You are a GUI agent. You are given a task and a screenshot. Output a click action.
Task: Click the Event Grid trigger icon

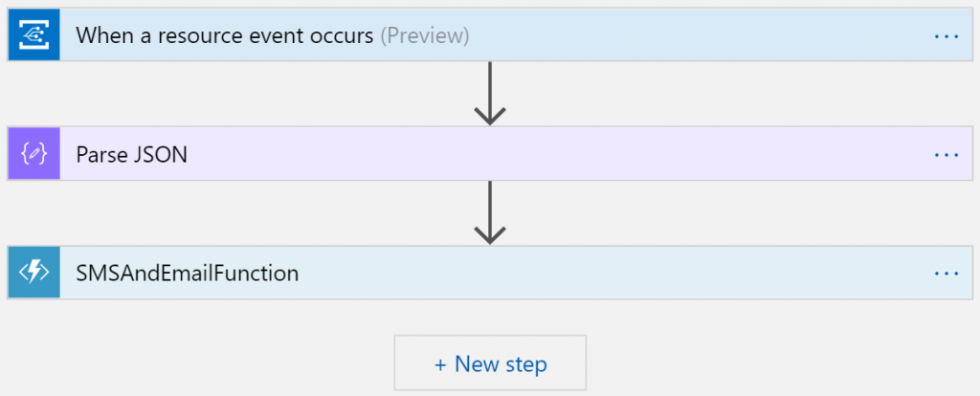33,35
